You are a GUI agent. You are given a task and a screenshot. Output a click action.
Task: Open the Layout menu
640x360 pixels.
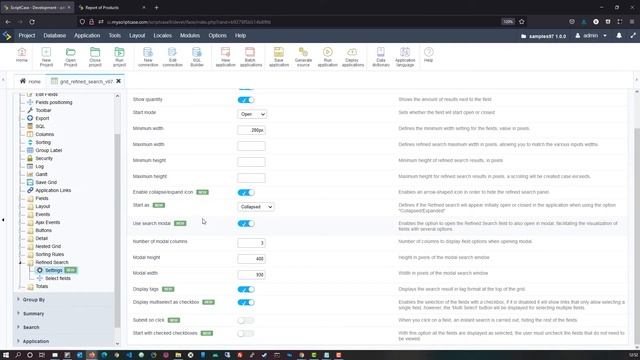click(137, 36)
